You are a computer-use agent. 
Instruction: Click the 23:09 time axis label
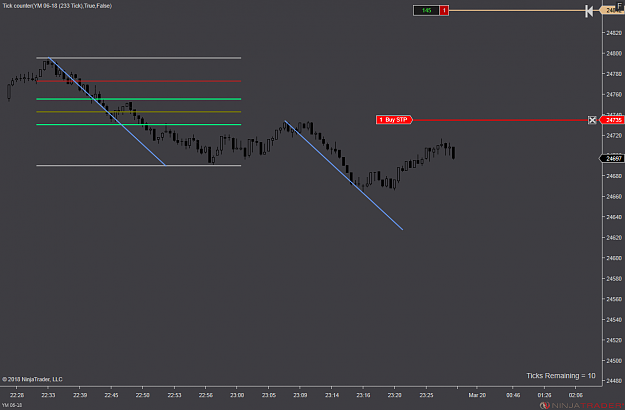pos(300,395)
